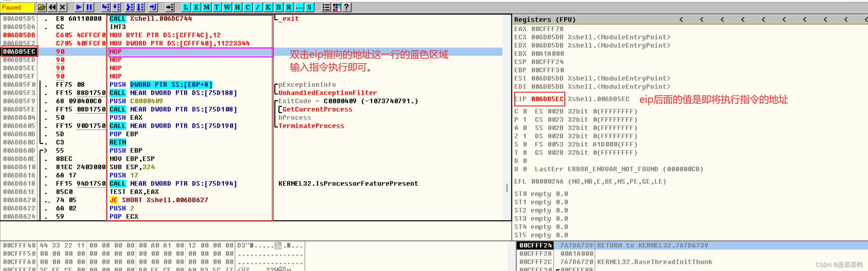This screenshot has width=868, height=271.
Task: Click the Registers (FPU) header bar
Action: pyautogui.click(x=690, y=20)
